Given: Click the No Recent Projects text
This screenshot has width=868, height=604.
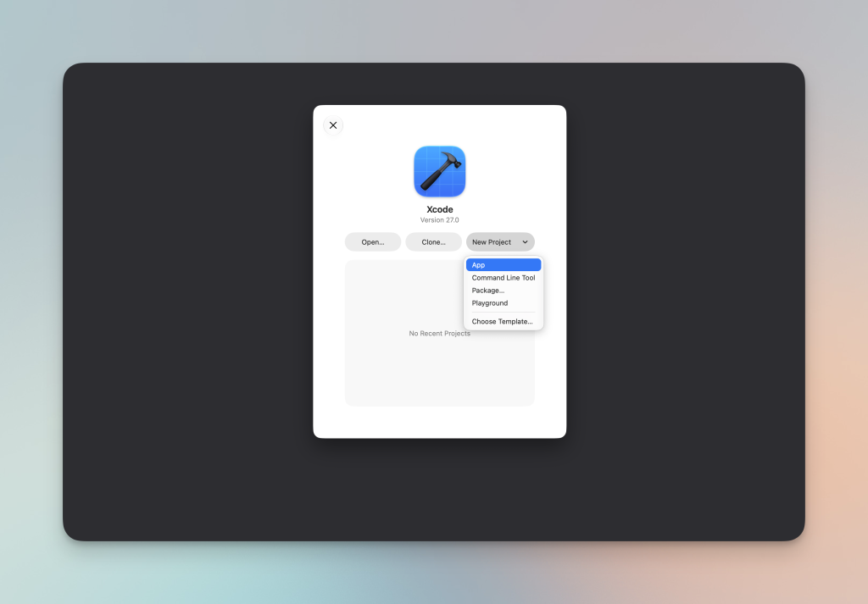Looking at the screenshot, I should [440, 334].
